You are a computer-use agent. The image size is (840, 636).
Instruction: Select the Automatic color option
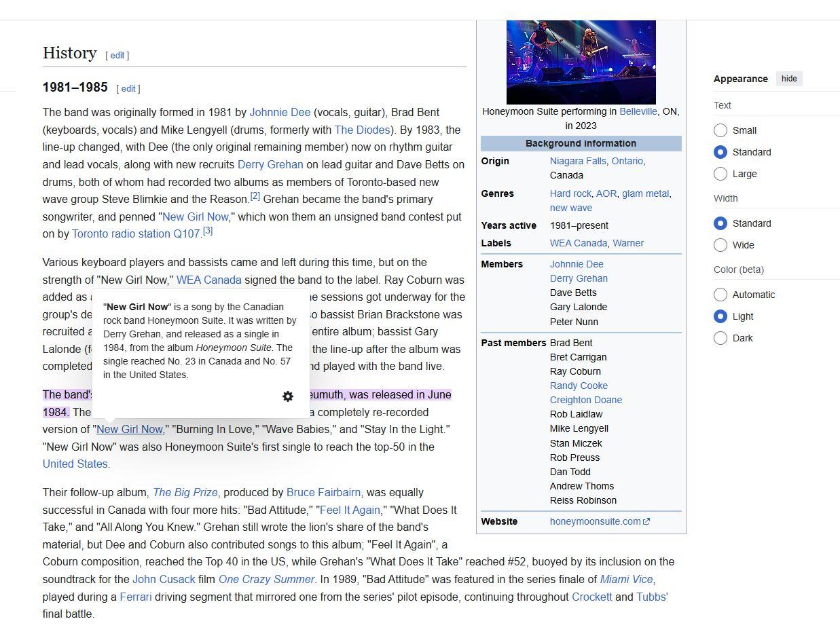(x=720, y=295)
